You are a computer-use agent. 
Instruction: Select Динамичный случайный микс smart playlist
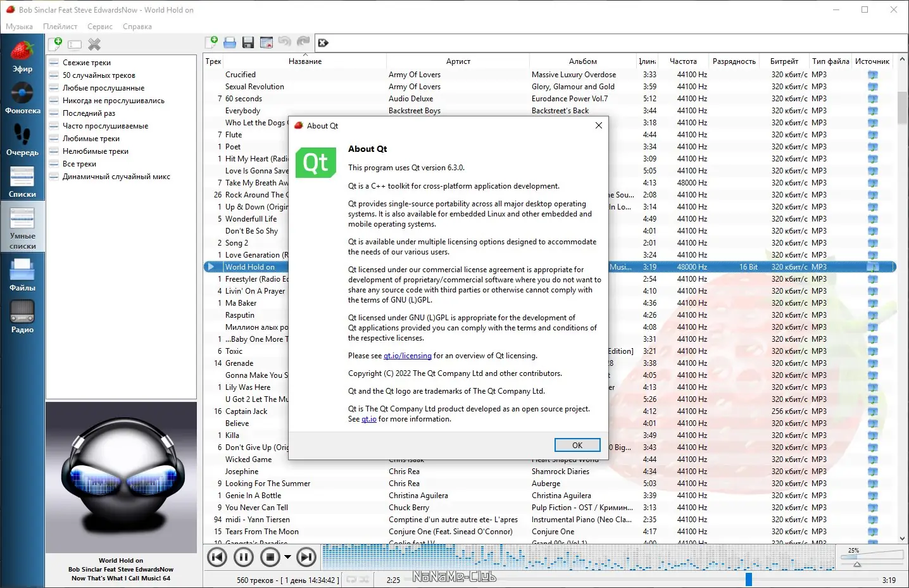coord(116,177)
